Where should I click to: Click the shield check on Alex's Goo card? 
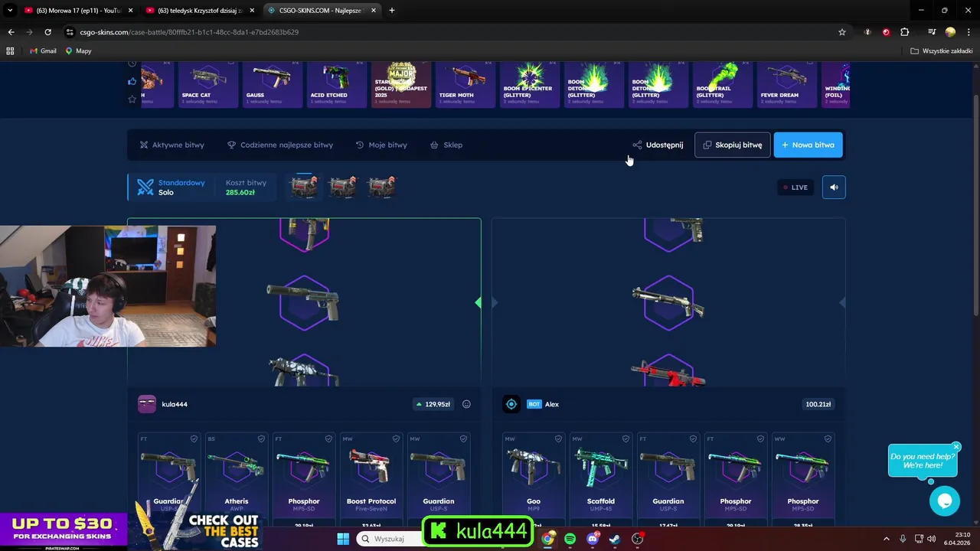click(558, 439)
